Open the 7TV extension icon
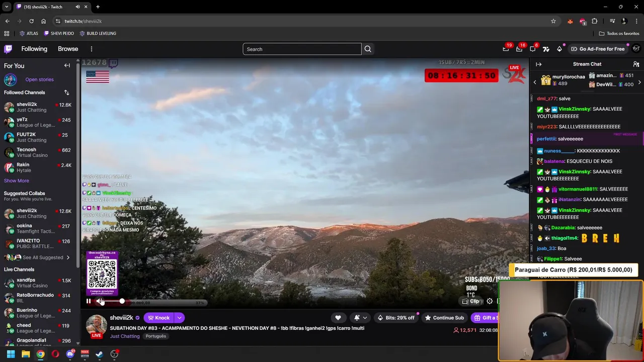This screenshot has width=644, height=362. (546, 49)
